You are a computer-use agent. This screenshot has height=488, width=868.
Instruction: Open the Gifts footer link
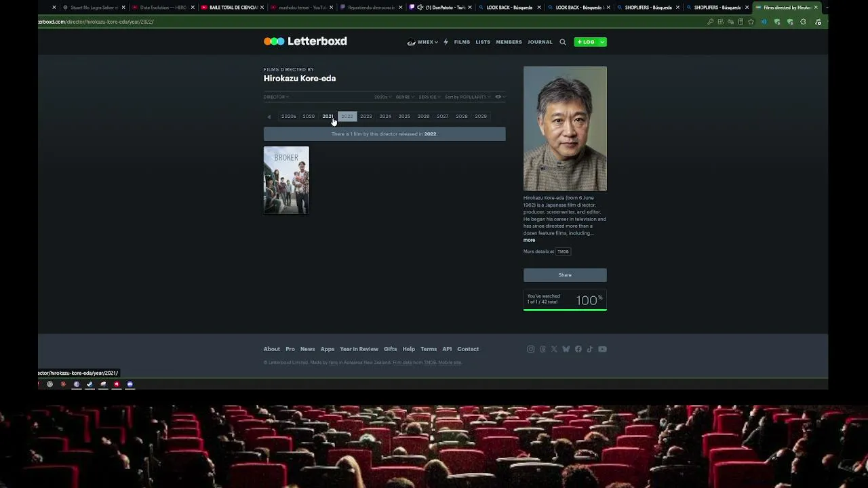(x=391, y=349)
